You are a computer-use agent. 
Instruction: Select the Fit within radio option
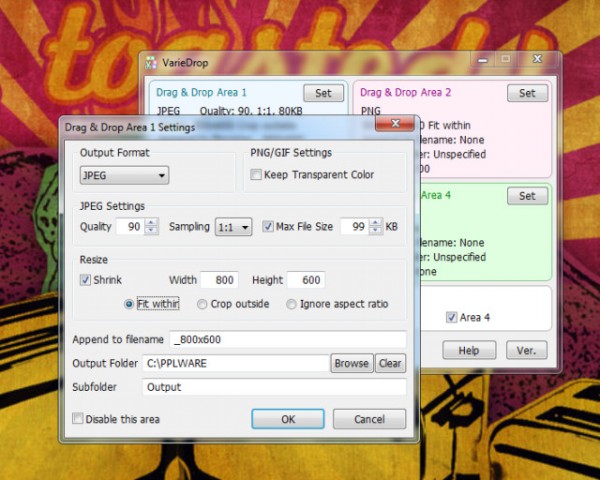click(x=129, y=304)
